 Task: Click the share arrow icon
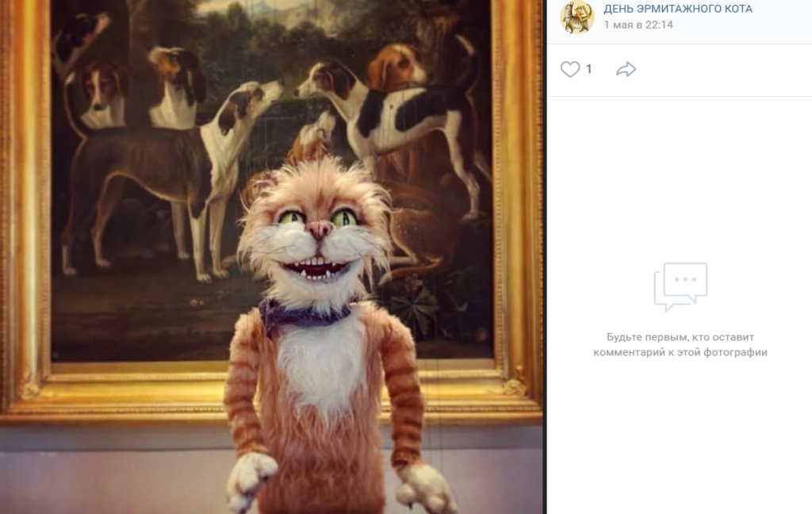click(626, 70)
